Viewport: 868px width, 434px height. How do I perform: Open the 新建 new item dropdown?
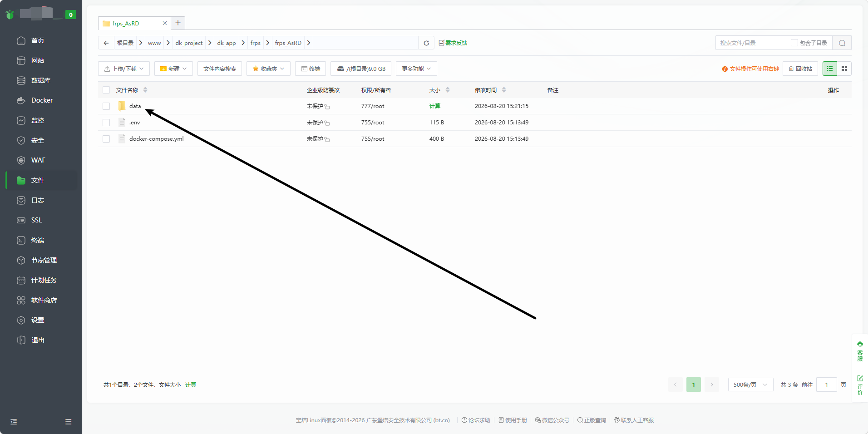(x=173, y=69)
